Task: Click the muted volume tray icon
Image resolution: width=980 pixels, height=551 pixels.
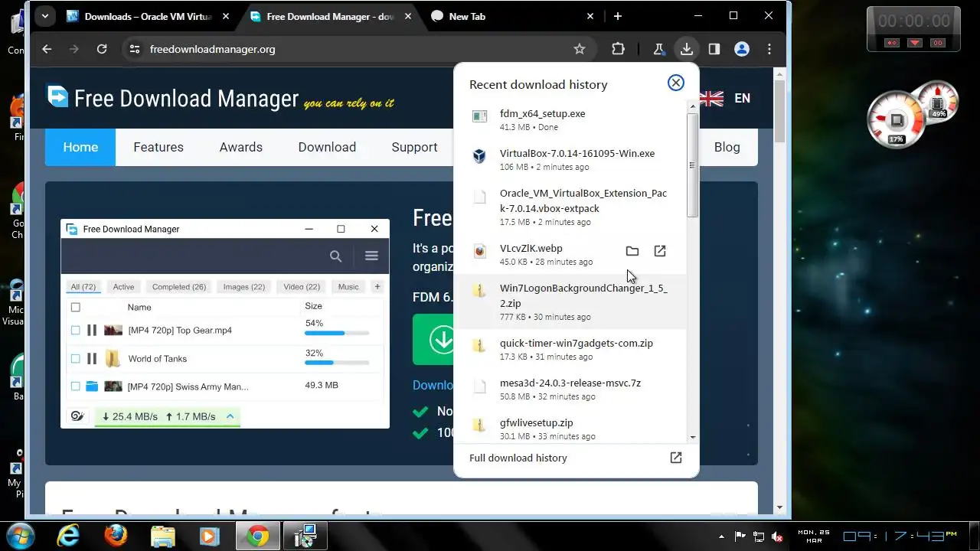Action: pyautogui.click(x=778, y=536)
